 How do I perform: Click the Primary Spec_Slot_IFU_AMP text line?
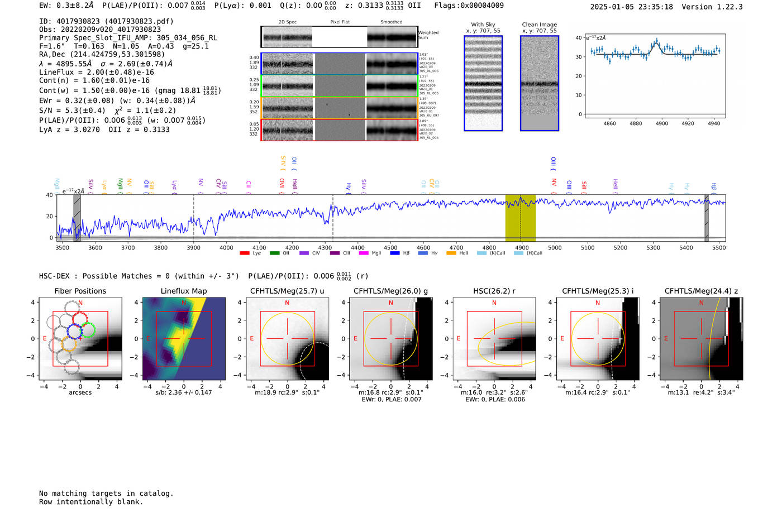128,38
